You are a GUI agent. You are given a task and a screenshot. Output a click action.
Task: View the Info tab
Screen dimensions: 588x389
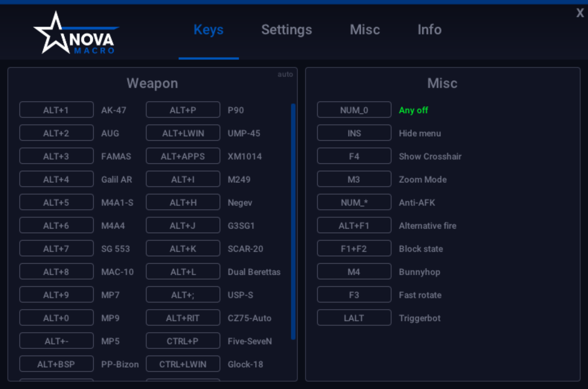point(429,30)
